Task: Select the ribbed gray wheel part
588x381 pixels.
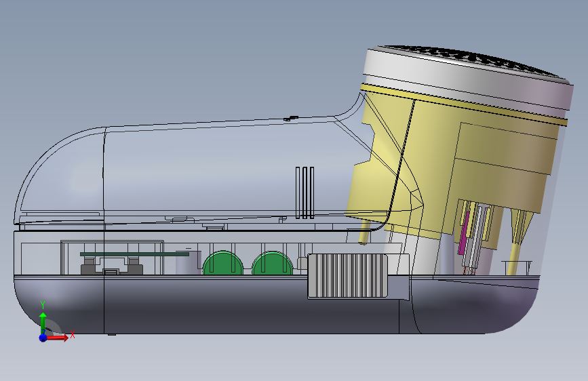Action: [347, 276]
